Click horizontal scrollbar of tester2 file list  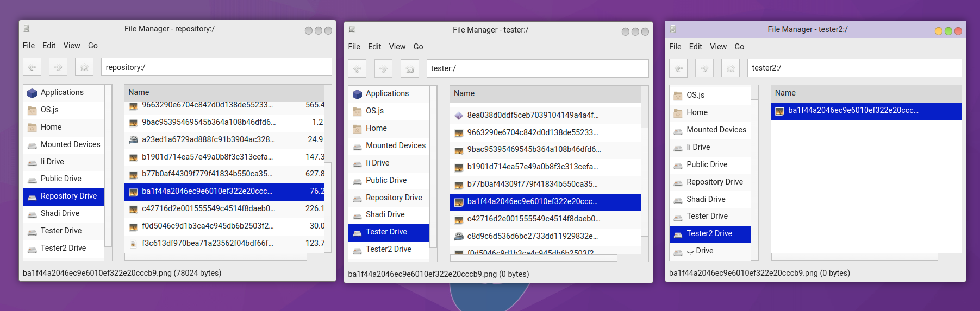pyautogui.click(x=854, y=257)
